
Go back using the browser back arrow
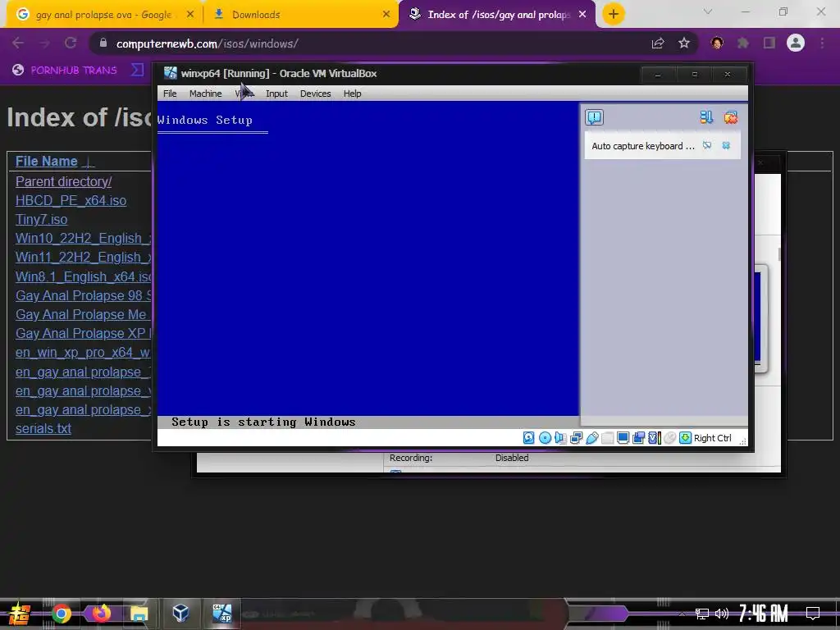18,43
